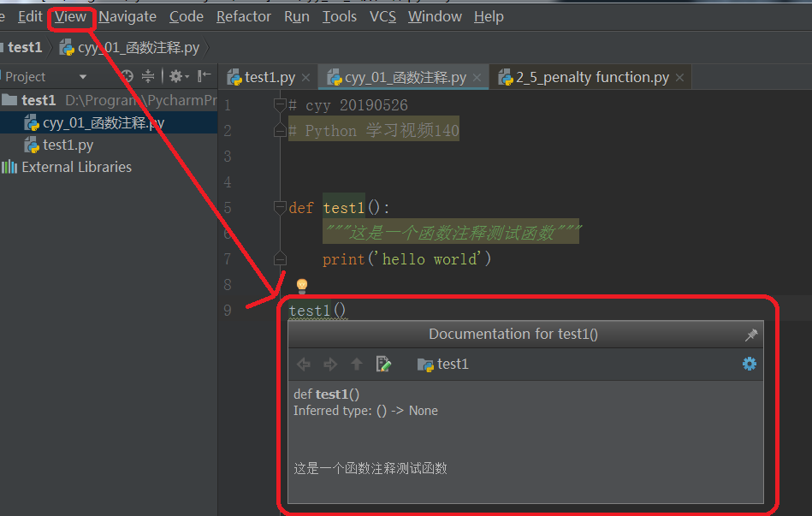
Task: Click the '# Python 学习视频140' comment
Action: tap(374, 130)
